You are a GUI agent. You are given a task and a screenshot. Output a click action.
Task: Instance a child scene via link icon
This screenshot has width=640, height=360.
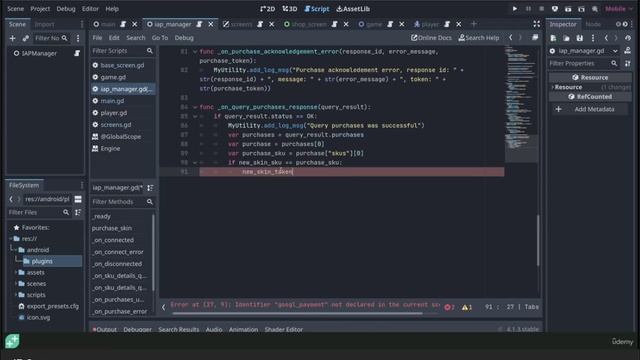25,38
